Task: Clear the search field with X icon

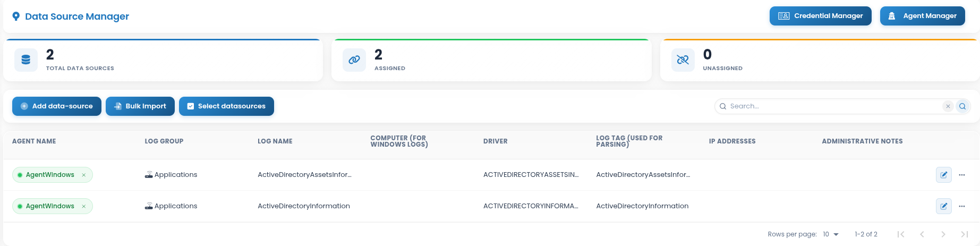Action: [948, 106]
